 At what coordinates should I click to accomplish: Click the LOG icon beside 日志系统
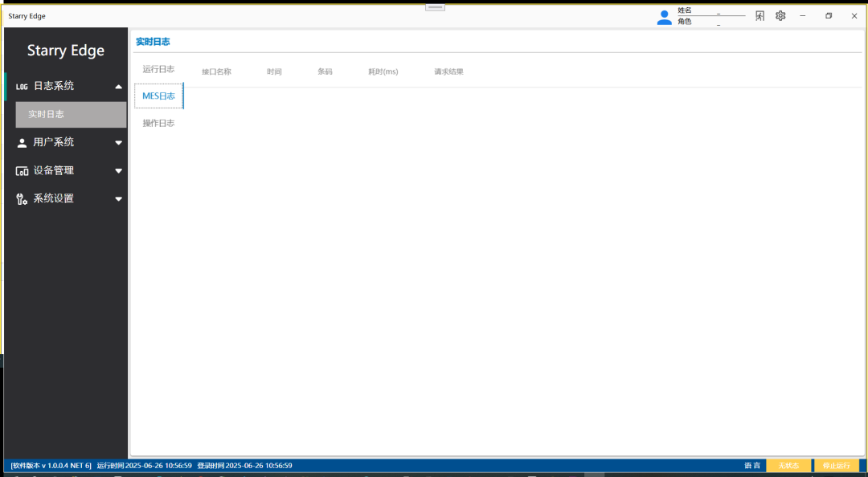point(22,86)
